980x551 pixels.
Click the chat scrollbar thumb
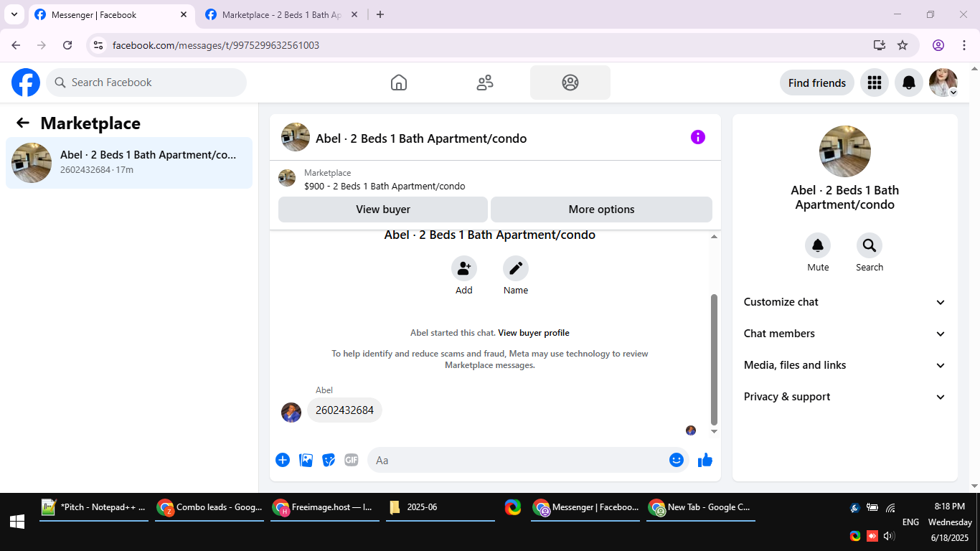pyautogui.click(x=714, y=359)
